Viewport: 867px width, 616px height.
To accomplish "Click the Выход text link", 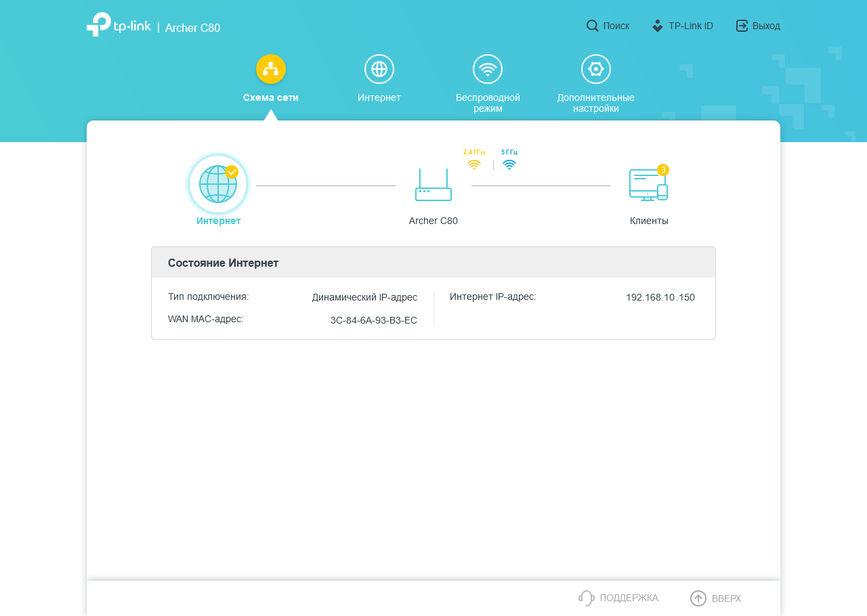I will click(x=766, y=26).
